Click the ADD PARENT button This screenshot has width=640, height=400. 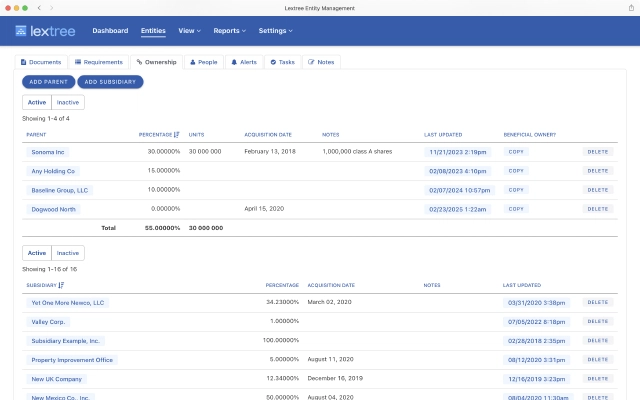(x=49, y=82)
